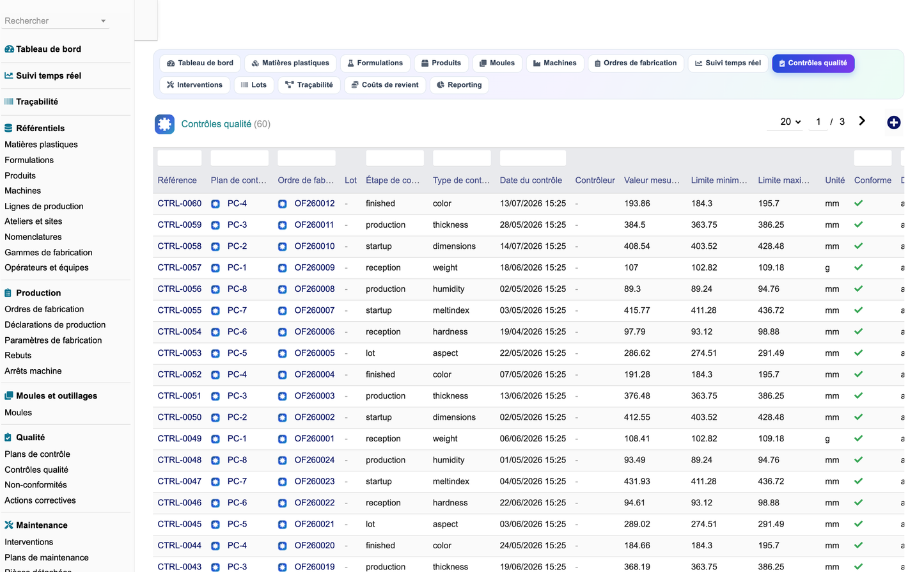924x572 pixels.
Task: Open Plans de contrôle sidebar link
Action: (37, 454)
